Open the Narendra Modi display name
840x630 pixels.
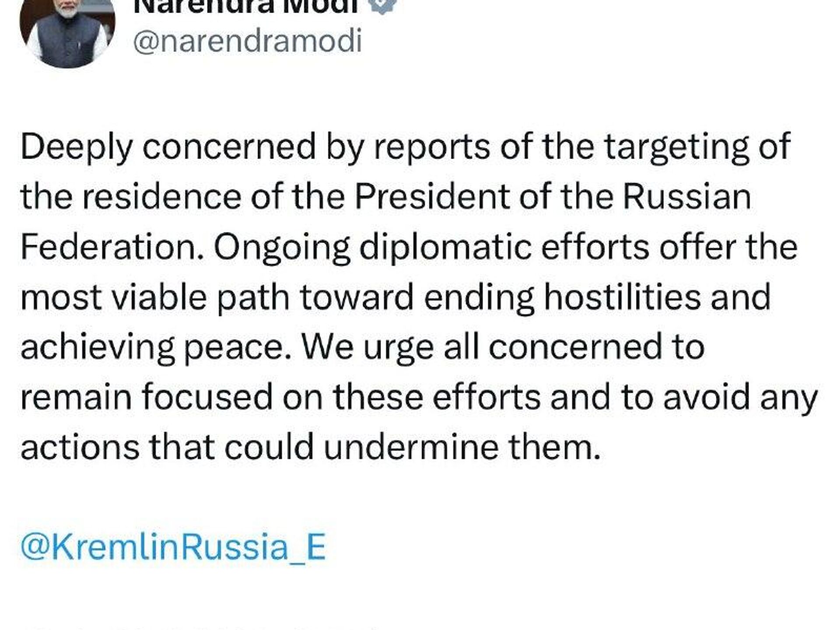pos(246,5)
